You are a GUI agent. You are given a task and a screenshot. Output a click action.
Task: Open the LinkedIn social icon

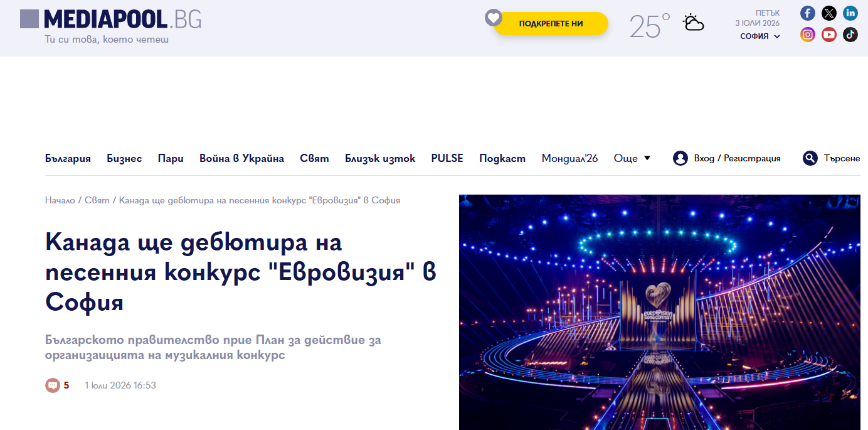coord(850,13)
